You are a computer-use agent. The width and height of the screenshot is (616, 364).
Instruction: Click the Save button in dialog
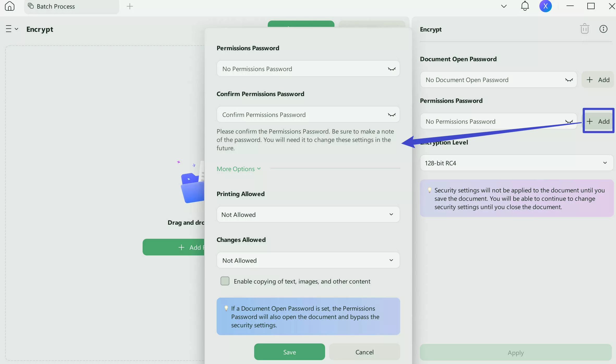289,352
